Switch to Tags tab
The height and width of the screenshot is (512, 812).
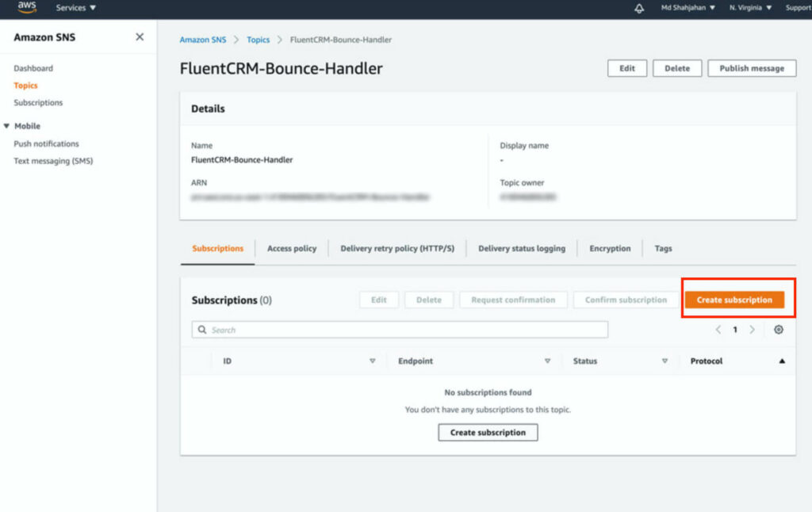tap(663, 249)
